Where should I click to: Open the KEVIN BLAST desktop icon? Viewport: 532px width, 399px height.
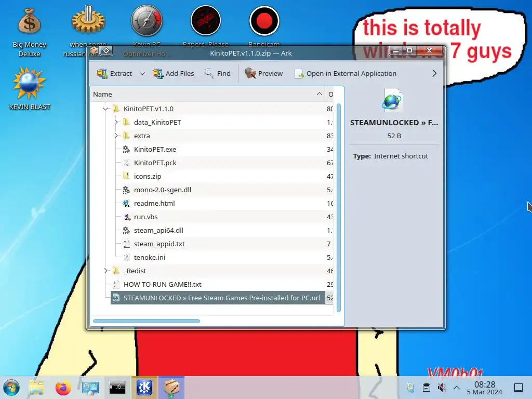click(x=30, y=89)
